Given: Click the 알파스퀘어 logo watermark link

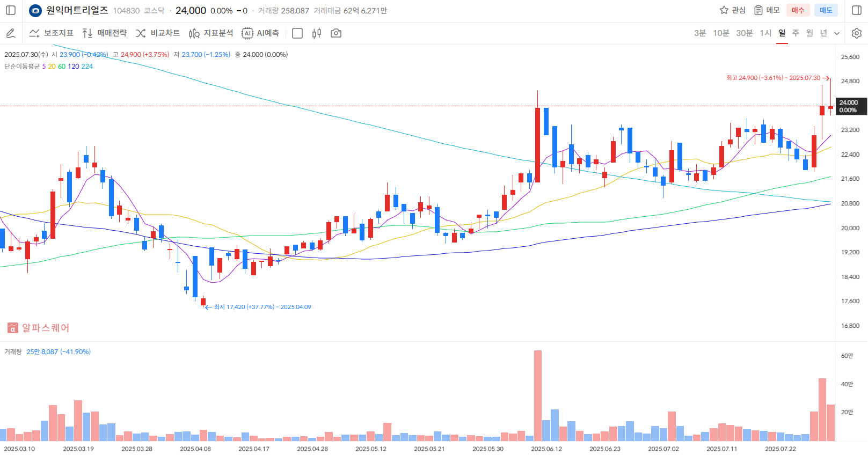Looking at the screenshot, I should (x=38, y=328).
